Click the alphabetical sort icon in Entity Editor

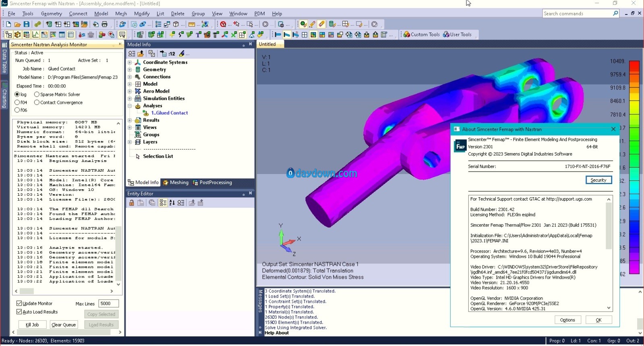172,203
